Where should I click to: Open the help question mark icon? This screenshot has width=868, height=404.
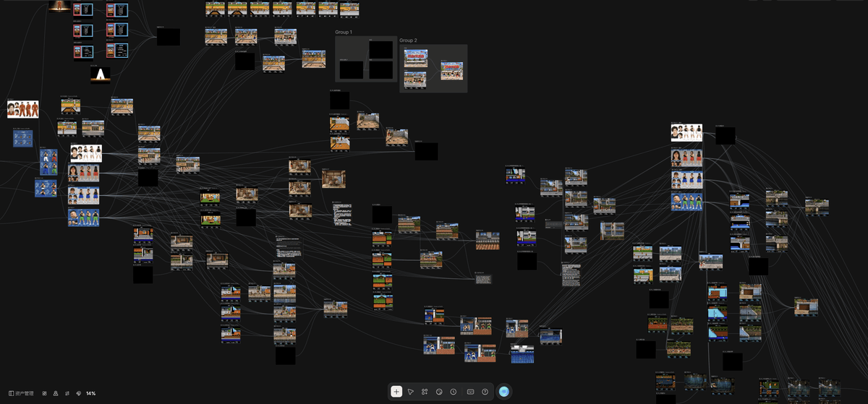pyautogui.click(x=485, y=392)
